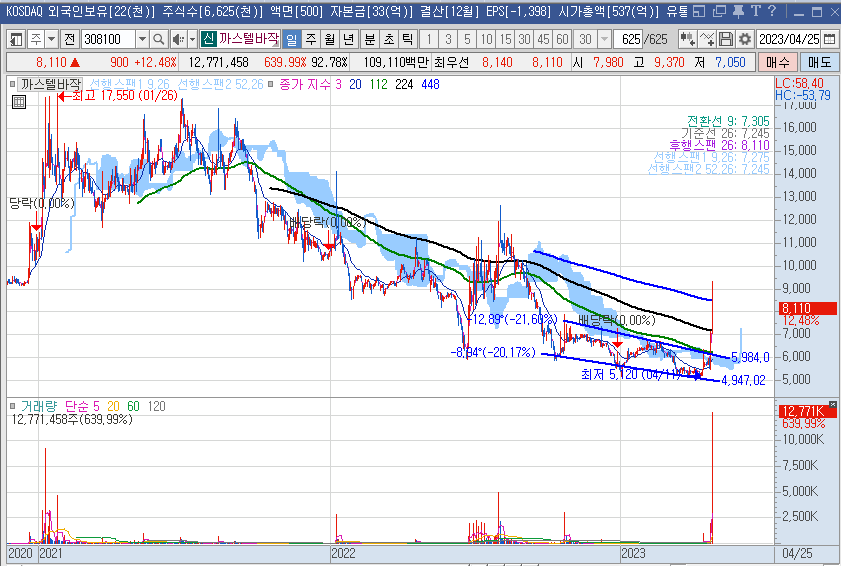Choose the 1 interval button
Viewport: 841px width, 566px height.
coord(429,39)
